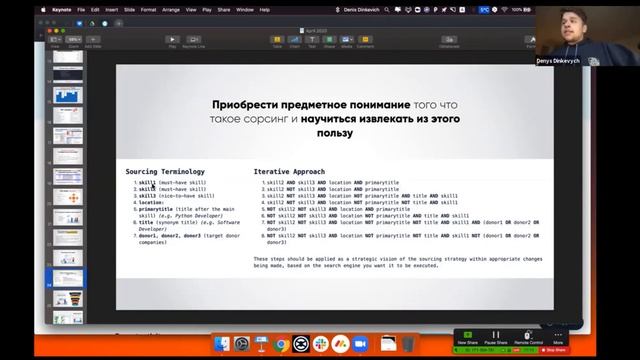640x360 pixels.
Task: Select the dark slide thumbnail near top
Action: 68,75
